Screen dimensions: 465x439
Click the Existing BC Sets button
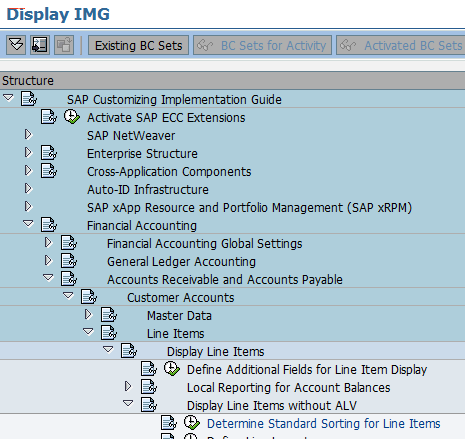click(x=138, y=45)
